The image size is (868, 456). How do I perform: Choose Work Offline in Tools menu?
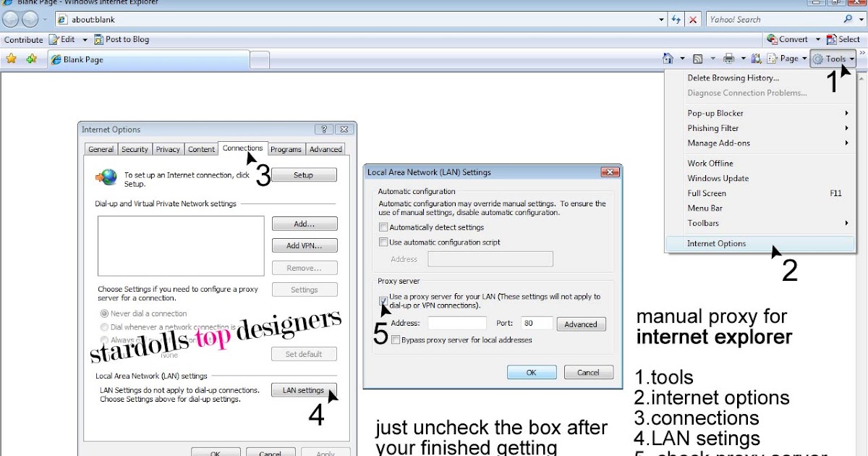(710, 164)
